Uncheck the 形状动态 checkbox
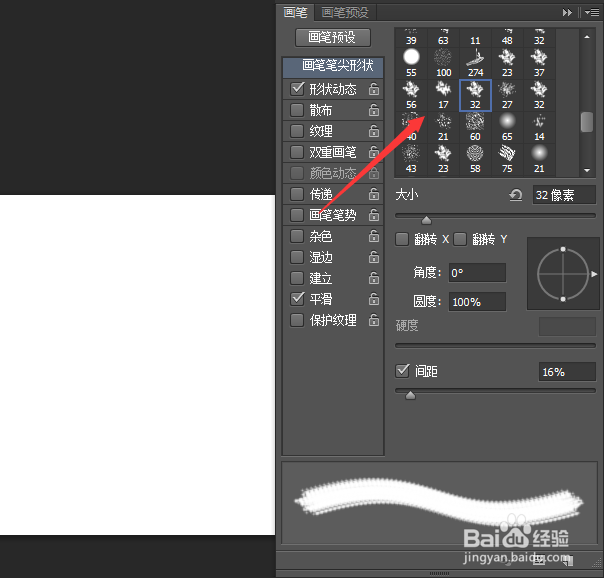This screenshot has height=578, width=604. pos(297,89)
